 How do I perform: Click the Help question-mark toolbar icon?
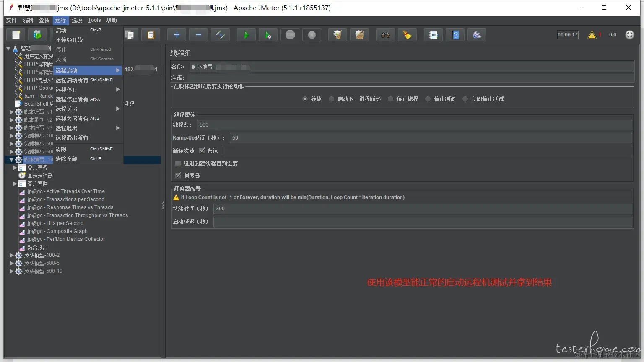455,35
